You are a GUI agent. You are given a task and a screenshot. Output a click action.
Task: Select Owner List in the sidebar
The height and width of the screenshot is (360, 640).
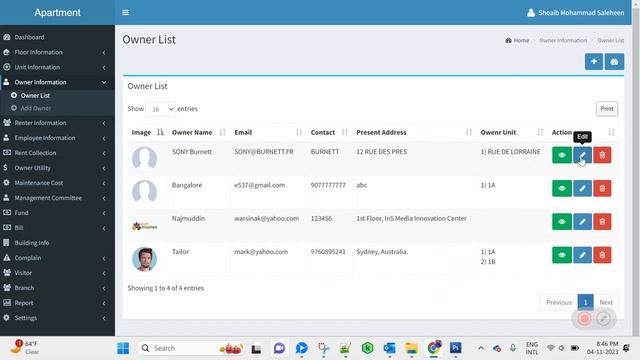click(57, 96)
